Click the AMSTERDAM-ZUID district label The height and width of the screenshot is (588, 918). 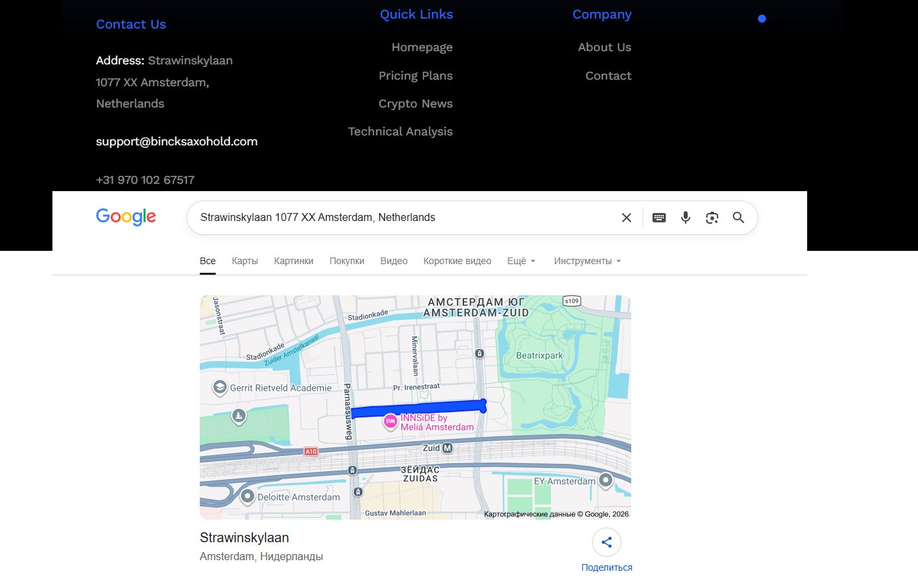point(476,313)
